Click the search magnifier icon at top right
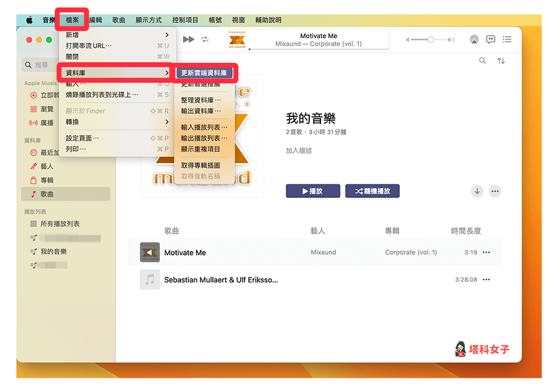 tap(482, 61)
